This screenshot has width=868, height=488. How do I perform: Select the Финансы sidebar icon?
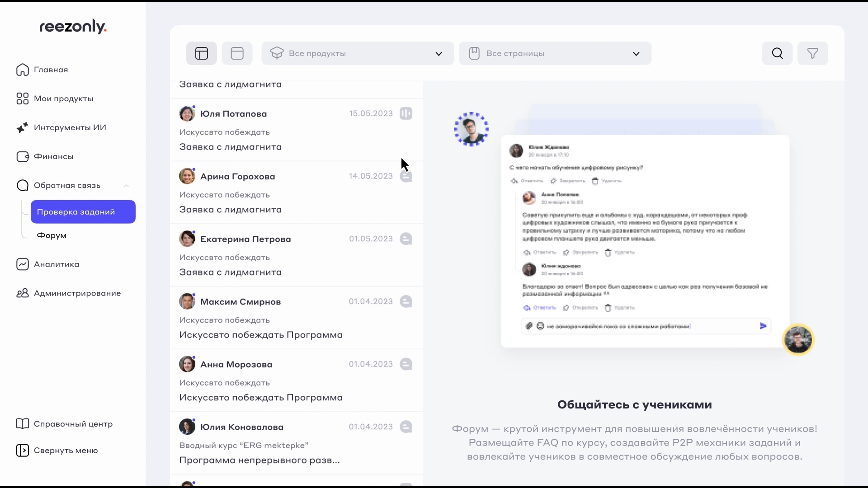(22, 157)
